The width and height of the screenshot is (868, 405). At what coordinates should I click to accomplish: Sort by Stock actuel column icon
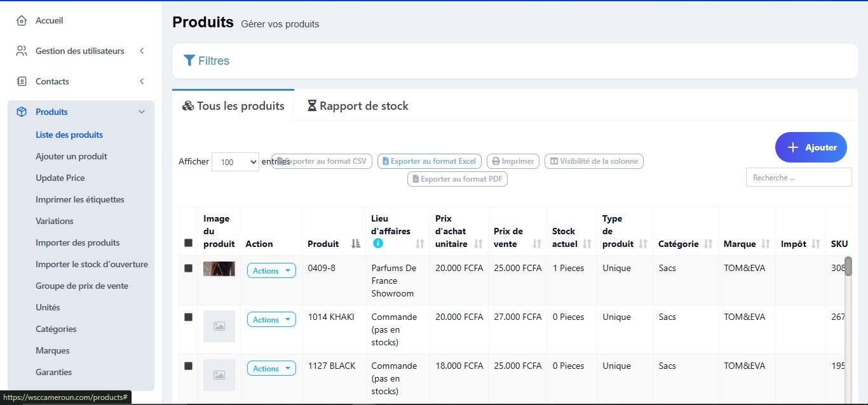(x=587, y=244)
